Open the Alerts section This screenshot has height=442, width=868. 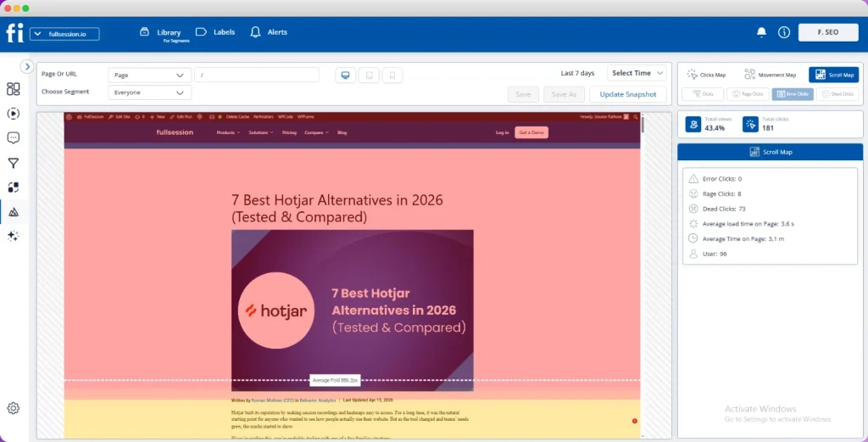[x=269, y=32]
